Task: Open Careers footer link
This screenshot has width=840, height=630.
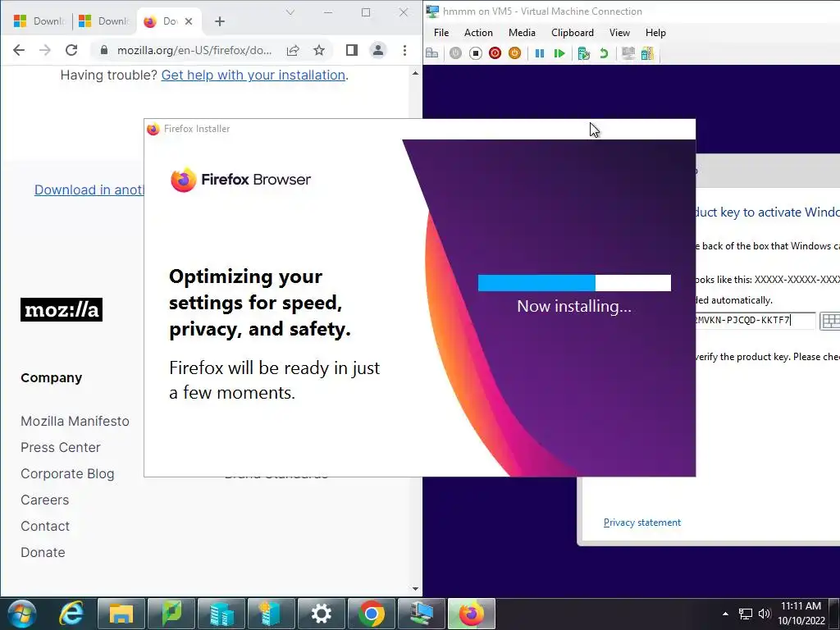Action: (45, 500)
